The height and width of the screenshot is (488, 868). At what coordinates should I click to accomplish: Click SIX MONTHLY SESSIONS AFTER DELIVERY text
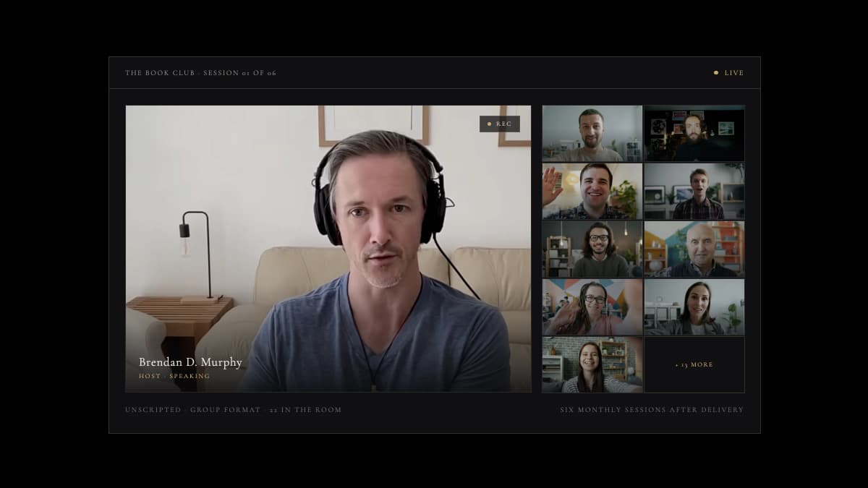(x=652, y=410)
